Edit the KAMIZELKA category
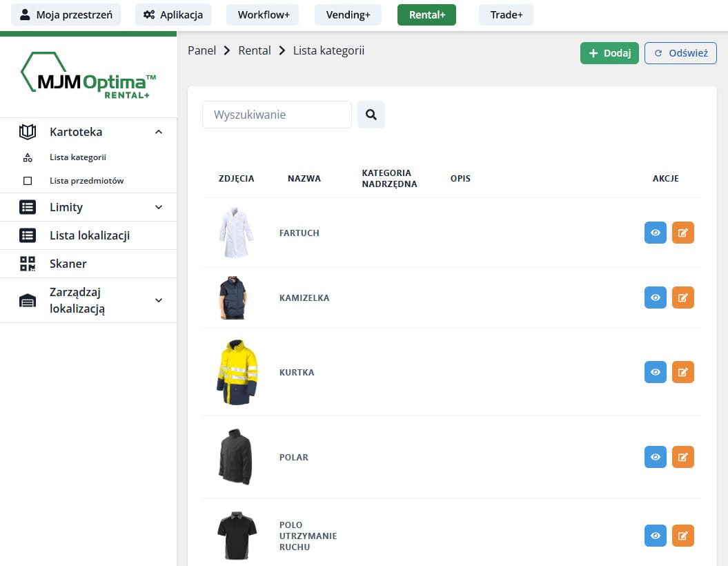The height and width of the screenshot is (566, 728). (x=682, y=298)
